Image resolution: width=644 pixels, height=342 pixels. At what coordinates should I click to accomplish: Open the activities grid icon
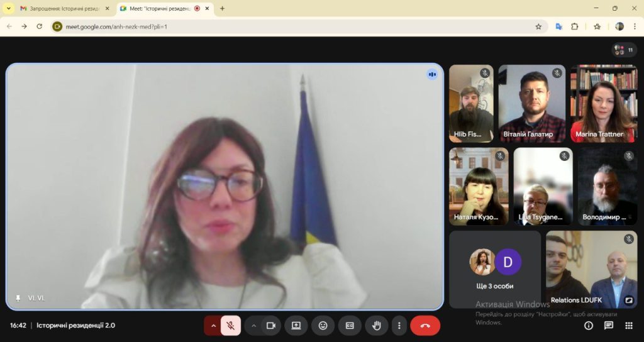pos(628,326)
